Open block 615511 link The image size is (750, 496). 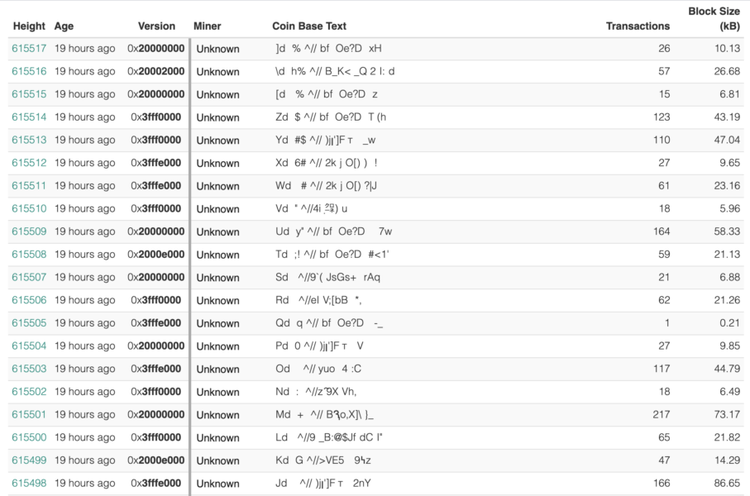pos(29,186)
